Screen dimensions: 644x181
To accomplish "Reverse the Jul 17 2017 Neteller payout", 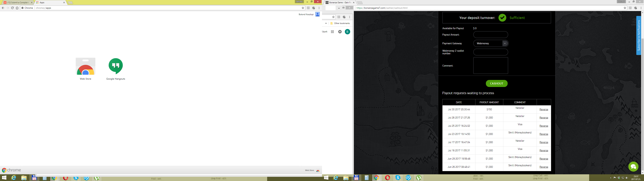I will pyautogui.click(x=544, y=142).
